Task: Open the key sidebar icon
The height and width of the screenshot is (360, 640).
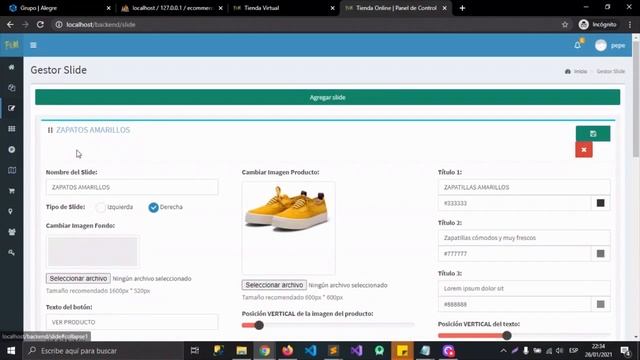Action: pos(11,253)
